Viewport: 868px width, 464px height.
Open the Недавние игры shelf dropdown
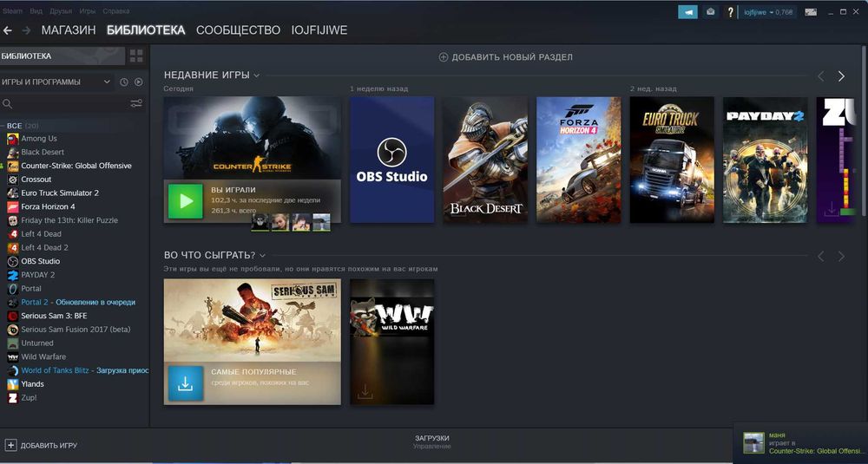256,75
